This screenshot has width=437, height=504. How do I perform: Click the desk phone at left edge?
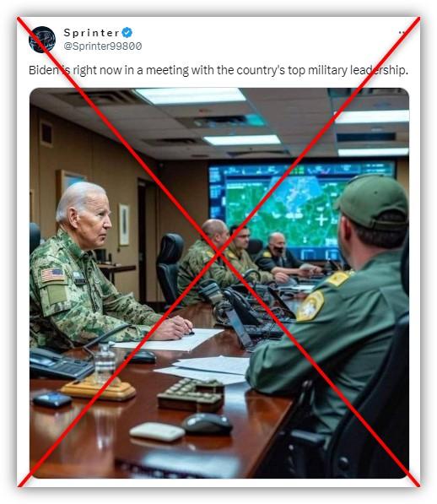coord(59,364)
